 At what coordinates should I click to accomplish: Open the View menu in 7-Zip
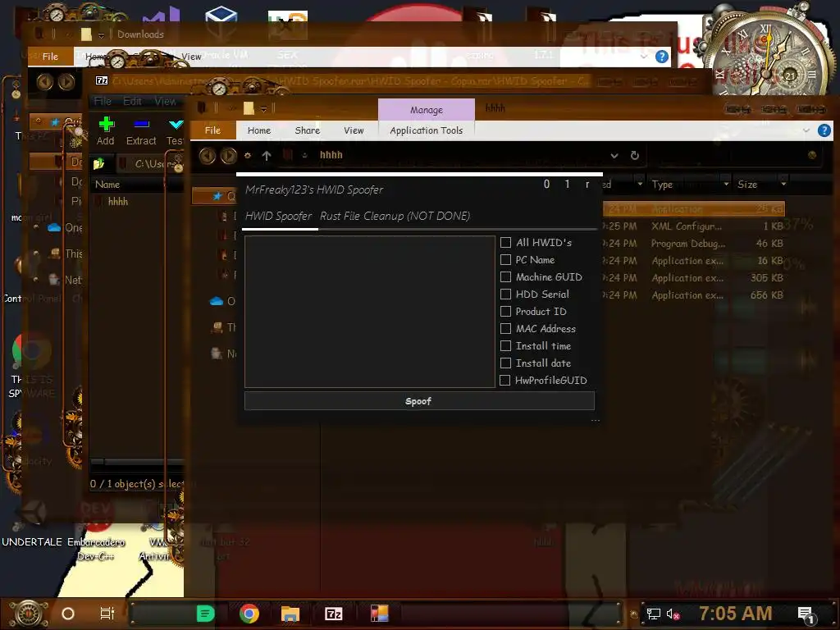(165, 101)
